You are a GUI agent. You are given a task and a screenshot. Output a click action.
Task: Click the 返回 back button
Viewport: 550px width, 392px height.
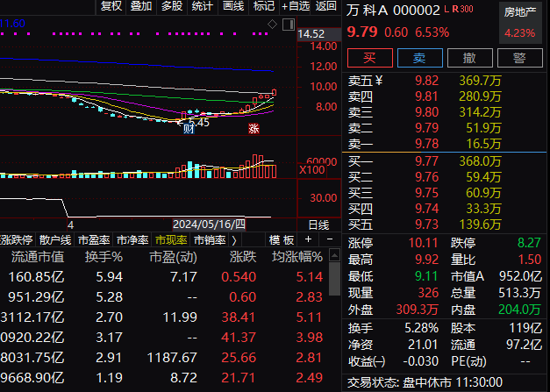point(325,6)
